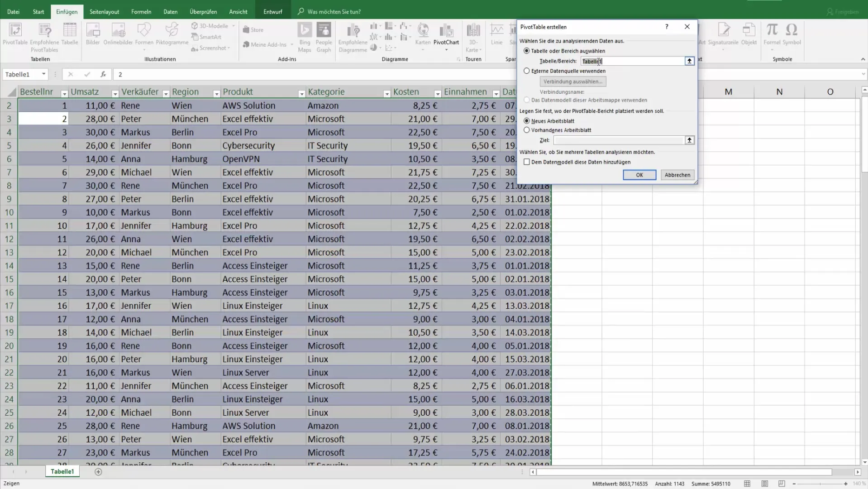Select Externe Datenquelle verwenden option

click(527, 71)
